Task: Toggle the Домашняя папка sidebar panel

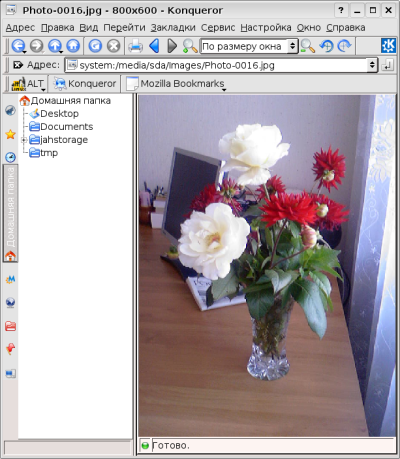Action: (x=10, y=213)
